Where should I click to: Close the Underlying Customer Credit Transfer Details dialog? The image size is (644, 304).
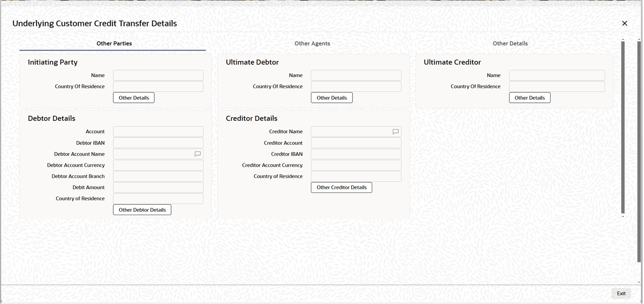(624, 24)
